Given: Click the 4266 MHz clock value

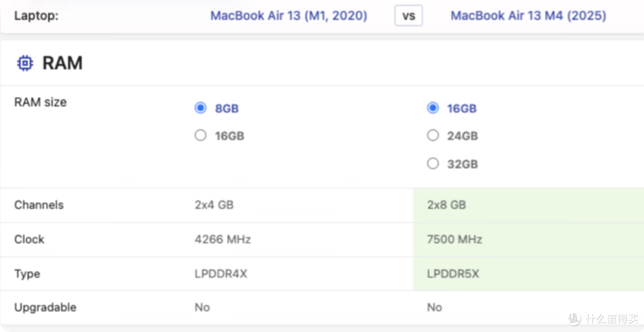Looking at the screenshot, I should click(x=222, y=239).
